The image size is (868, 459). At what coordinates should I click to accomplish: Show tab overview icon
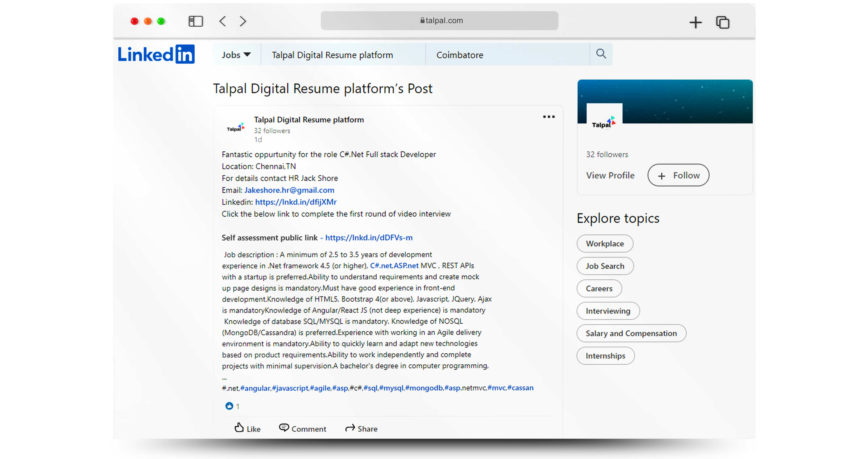(723, 23)
